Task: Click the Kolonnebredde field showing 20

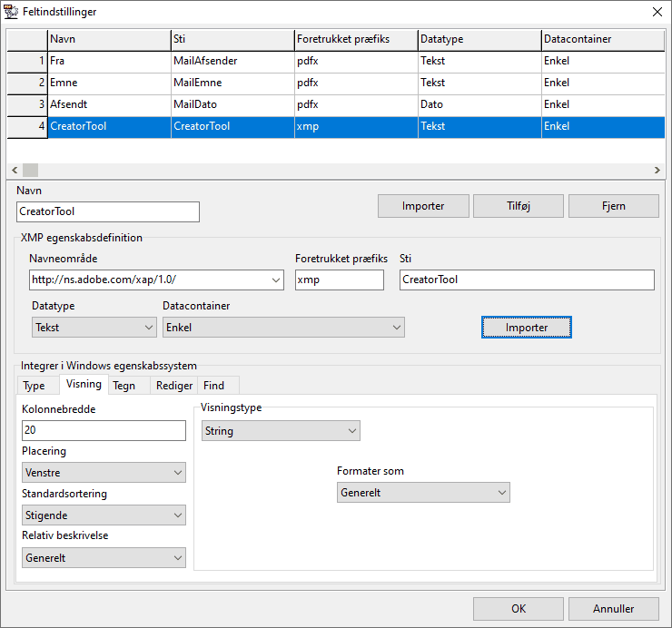Action: 104,430
